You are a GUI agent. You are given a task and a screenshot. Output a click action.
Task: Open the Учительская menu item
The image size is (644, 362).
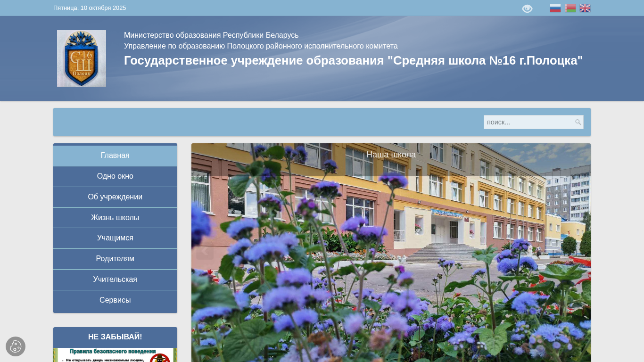pyautogui.click(x=115, y=280)
